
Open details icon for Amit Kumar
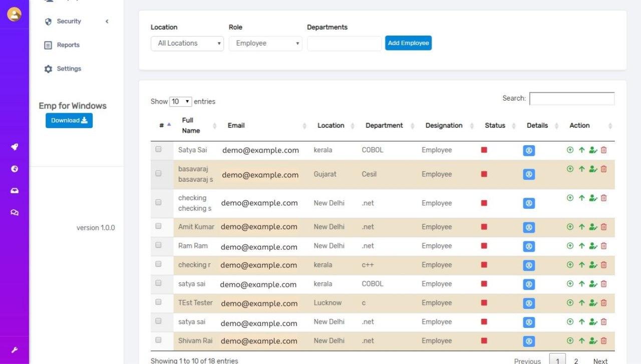click(x=529, y=227)
